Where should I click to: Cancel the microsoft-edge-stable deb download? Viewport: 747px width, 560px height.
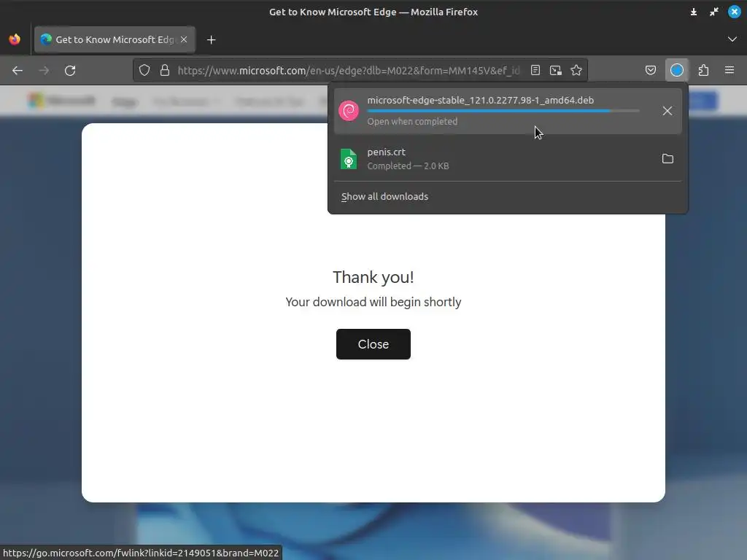(667, 111)
